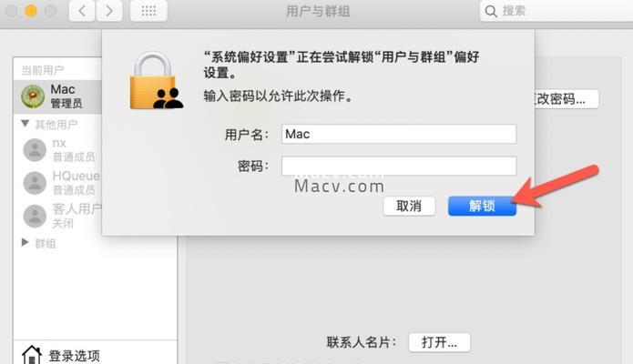Collapse the 其他用户 list
The width and height of the screenshot is (633, 364).
25,124
